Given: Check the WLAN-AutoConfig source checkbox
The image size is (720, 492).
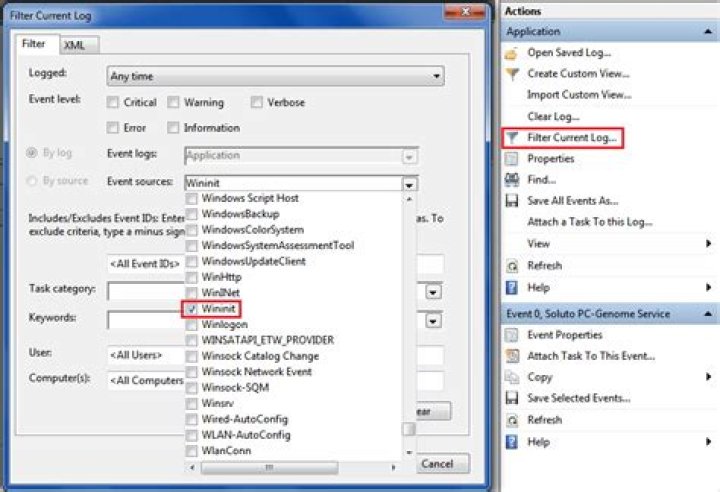Looking at the screenshot, I should pyautogui.click(x=192, y=435).
